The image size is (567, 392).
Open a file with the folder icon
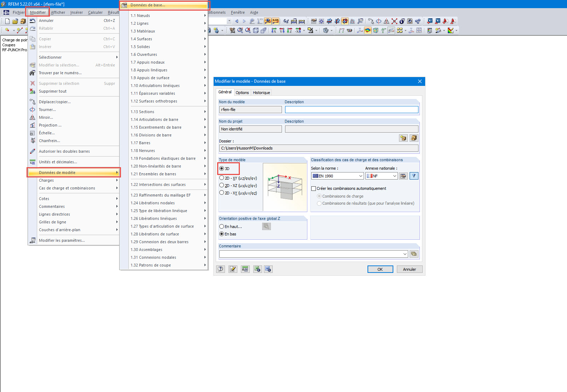(x=15, y=21)
